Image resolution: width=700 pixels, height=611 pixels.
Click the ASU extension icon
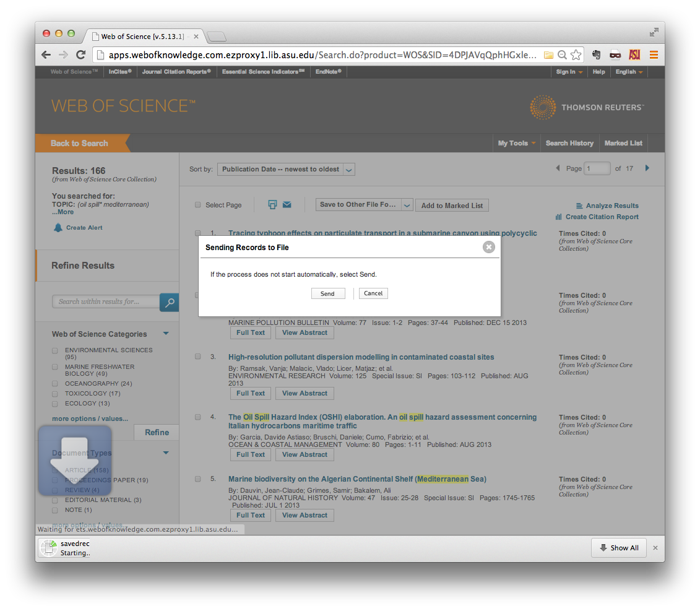[x=634, y=55]
